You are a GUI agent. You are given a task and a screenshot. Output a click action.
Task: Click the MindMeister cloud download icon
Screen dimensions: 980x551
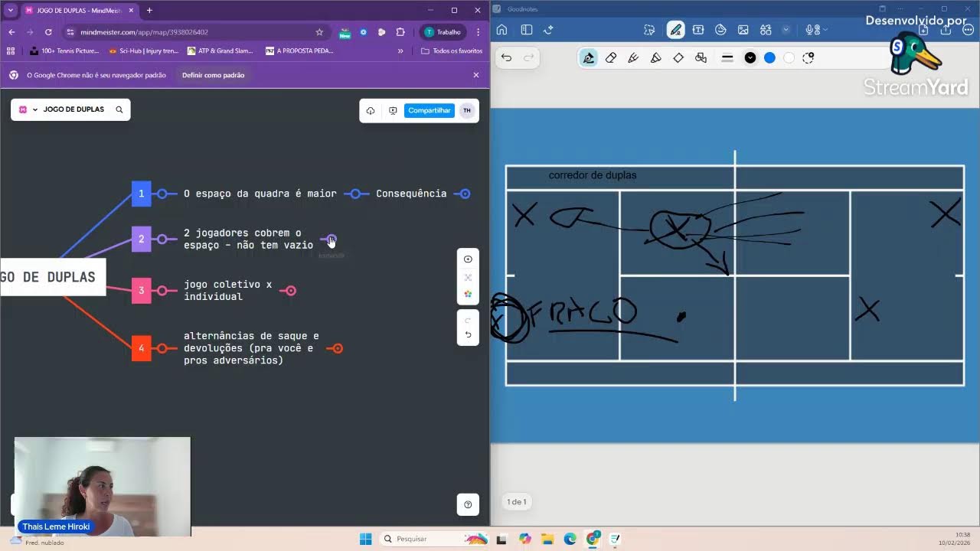371,110
